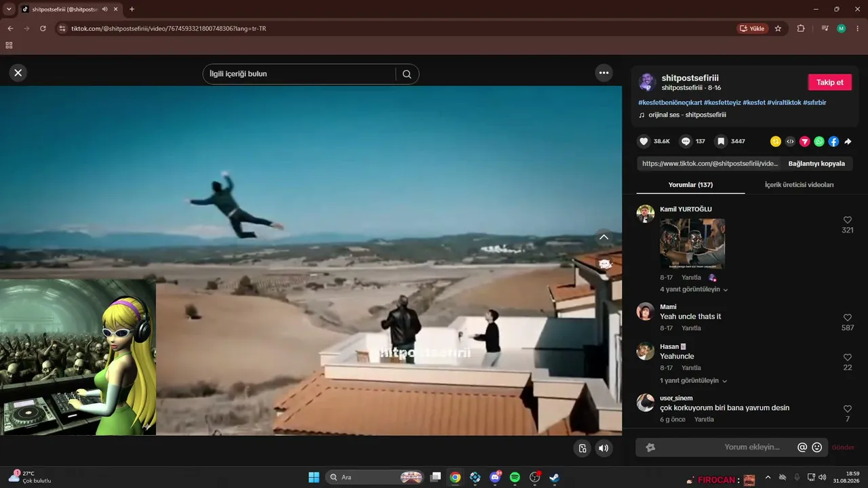
Task: Show hidden system tray icons
Action: (x=768, y=477)
